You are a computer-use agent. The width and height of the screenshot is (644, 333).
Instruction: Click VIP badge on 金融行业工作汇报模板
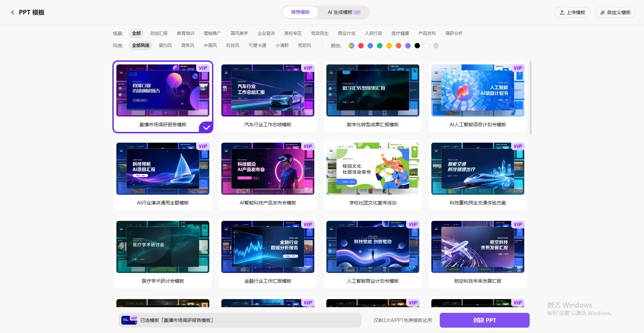(308, 225)
